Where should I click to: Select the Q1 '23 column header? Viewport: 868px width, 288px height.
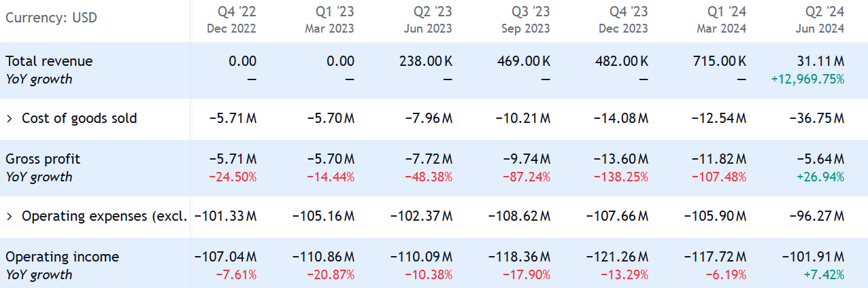tap(330, 20)
